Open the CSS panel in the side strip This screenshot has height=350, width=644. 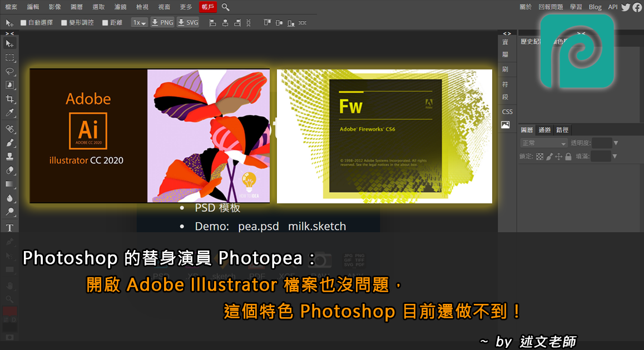(507, 112)
